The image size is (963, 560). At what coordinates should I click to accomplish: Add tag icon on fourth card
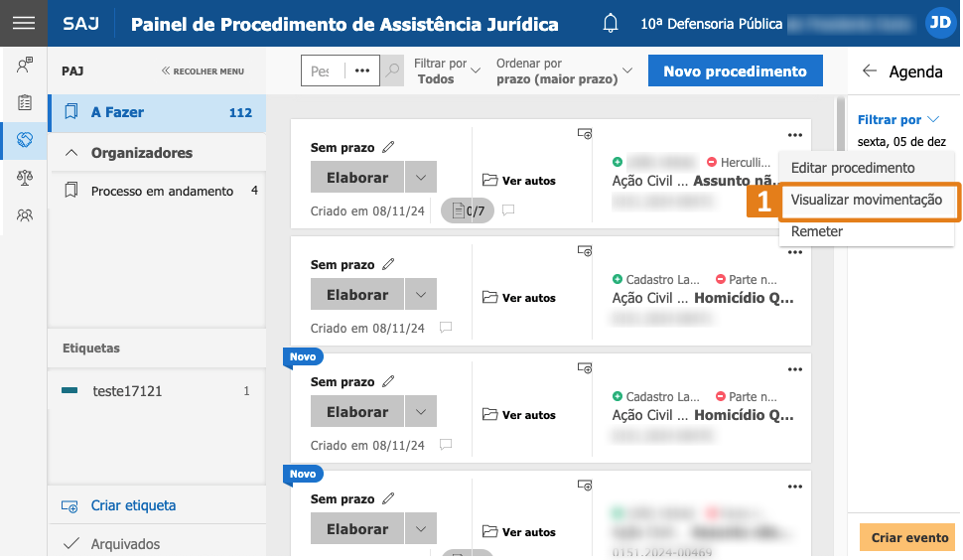tap(585, 486)
